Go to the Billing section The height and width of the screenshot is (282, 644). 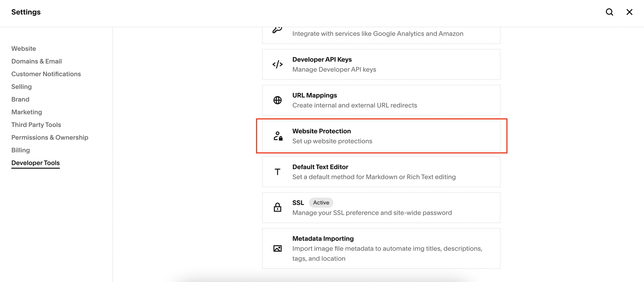coord(21,150)
